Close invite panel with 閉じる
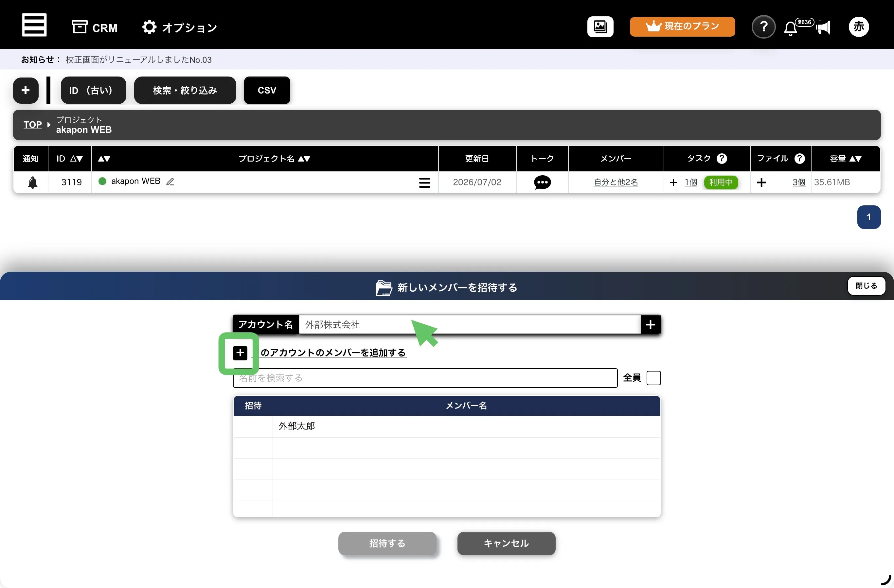Image resolution: width=894 pixels, height=588 pixels. tap(866, 286)
